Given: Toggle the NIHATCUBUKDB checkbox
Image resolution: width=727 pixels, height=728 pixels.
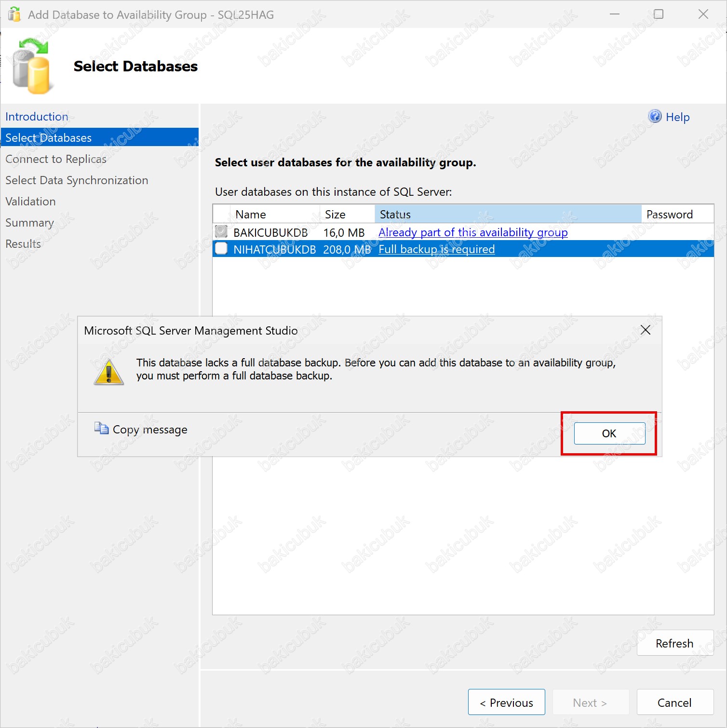Looking at the screenshot, I should pos(221,249).
